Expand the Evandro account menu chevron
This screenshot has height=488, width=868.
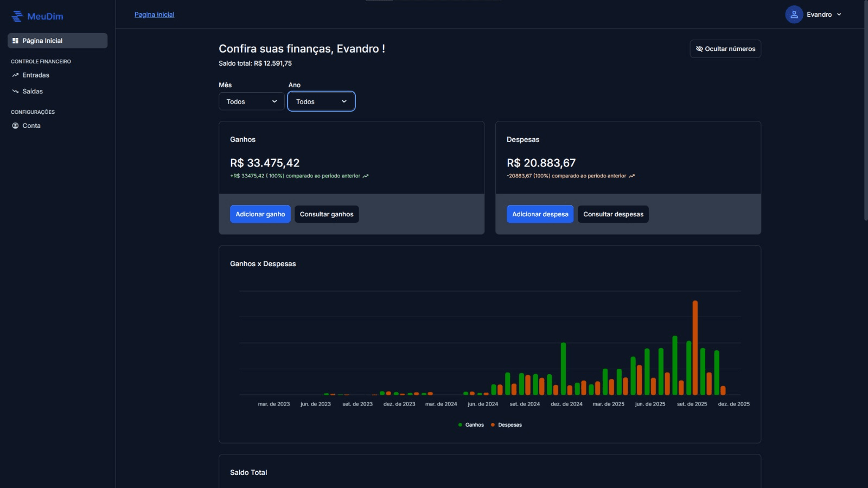tap(839, 15)
